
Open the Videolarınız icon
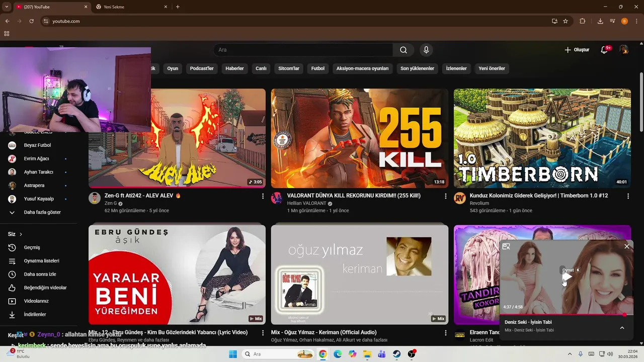click(x=12, y=301)
